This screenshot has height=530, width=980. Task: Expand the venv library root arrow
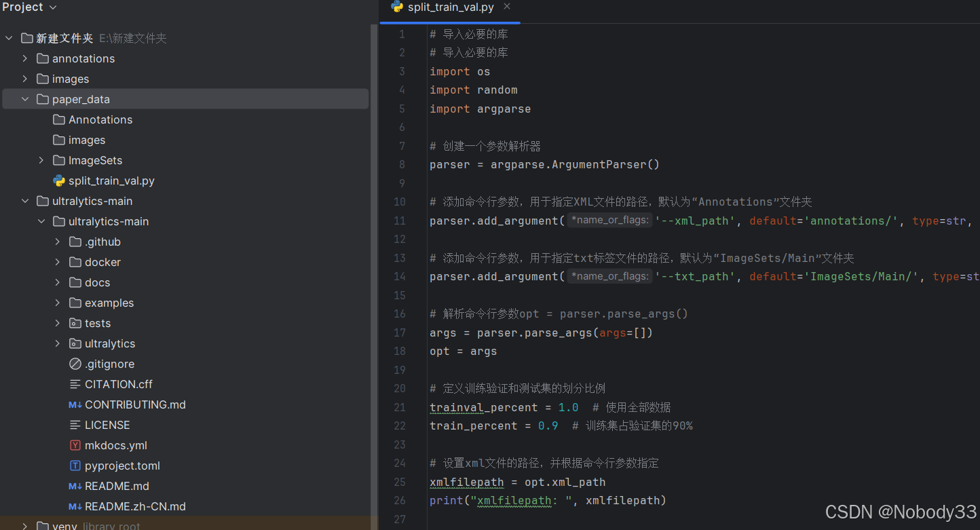(25, 526)
